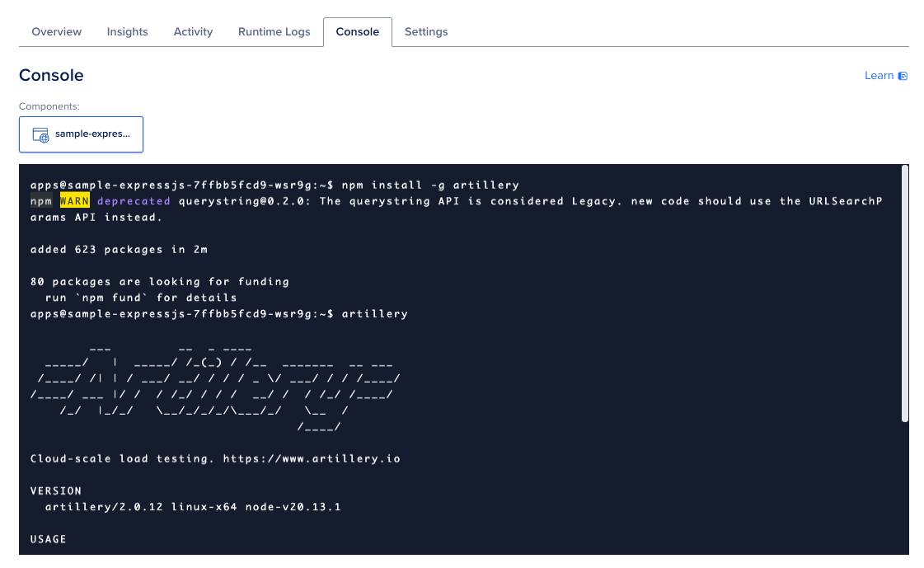The width and height of the screenshot is (924, 568).
Task: Click '80 packages are looking for funding' line
Action: pyautogui.click(x=160, y=282)
